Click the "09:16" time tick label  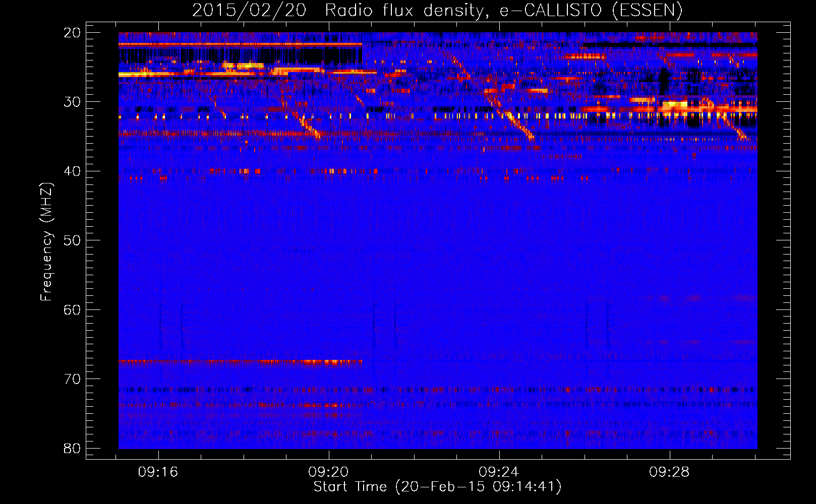coord(158,472)
